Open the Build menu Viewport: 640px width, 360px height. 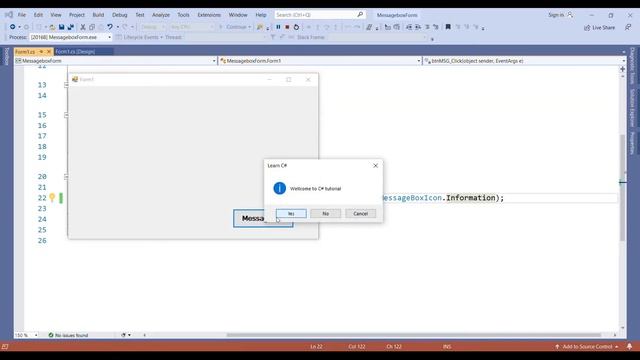coord(98,15)
